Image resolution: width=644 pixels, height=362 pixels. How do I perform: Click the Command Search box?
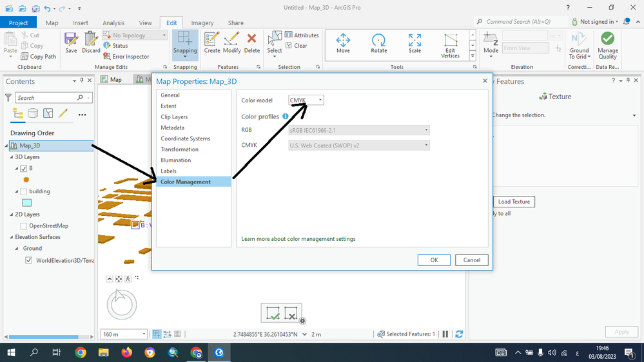521,22
